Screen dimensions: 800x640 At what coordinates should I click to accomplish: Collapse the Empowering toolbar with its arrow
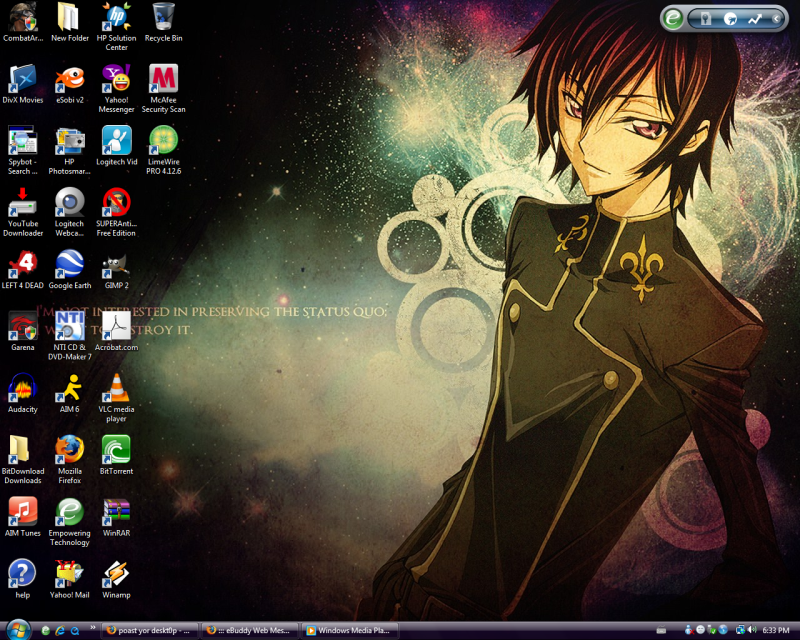(x=777, y=18)
